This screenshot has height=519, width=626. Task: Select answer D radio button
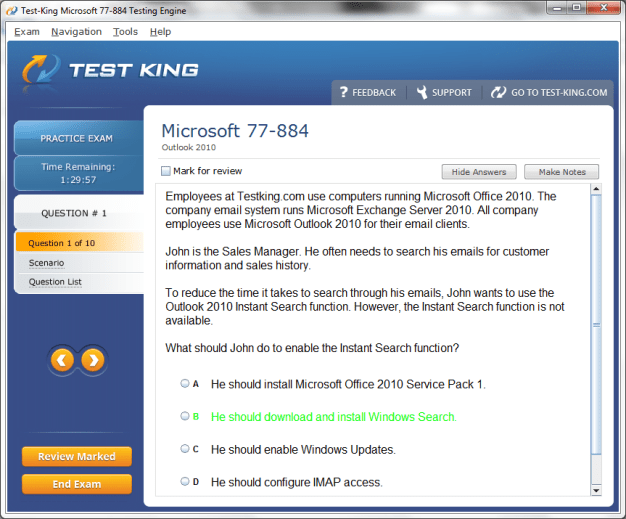click(x=184, y=481)
